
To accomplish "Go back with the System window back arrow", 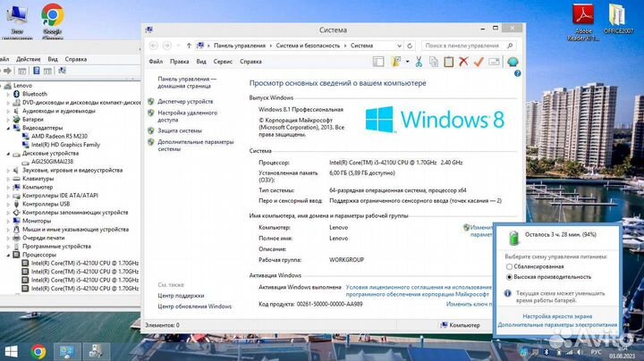I will [x=154, y=46].
